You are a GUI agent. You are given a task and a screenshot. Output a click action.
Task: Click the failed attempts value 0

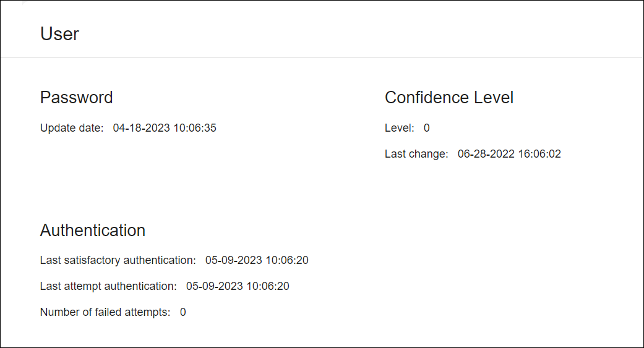(x=183, y=312)
